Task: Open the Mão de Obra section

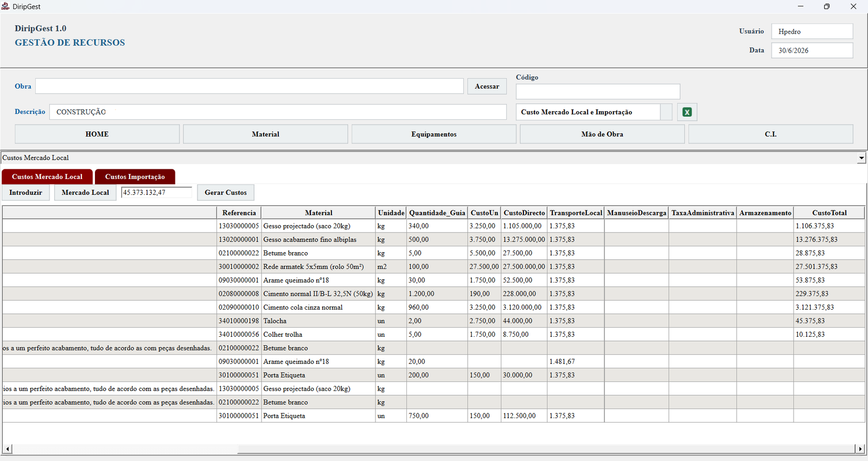Action: (x=602, y=134)
